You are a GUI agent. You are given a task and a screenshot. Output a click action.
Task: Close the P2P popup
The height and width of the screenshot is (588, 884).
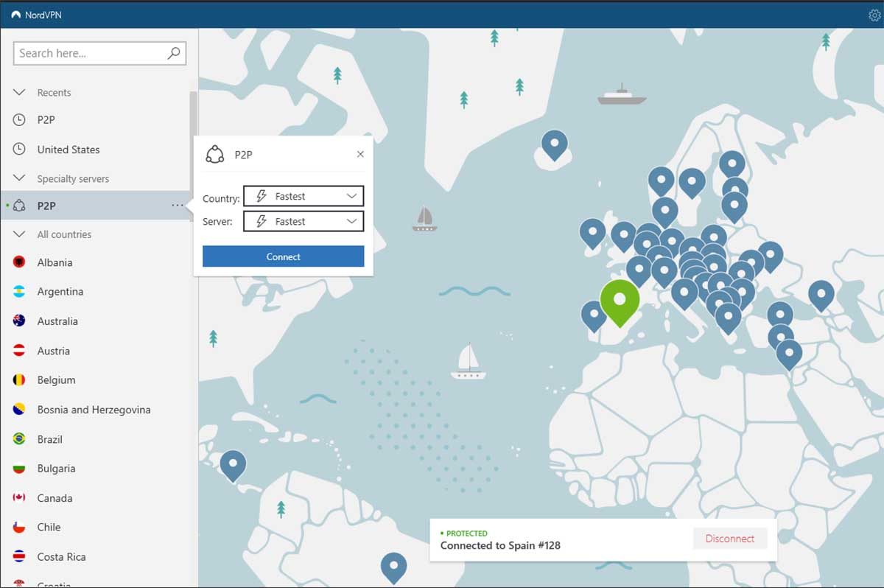tap(360, 154)
